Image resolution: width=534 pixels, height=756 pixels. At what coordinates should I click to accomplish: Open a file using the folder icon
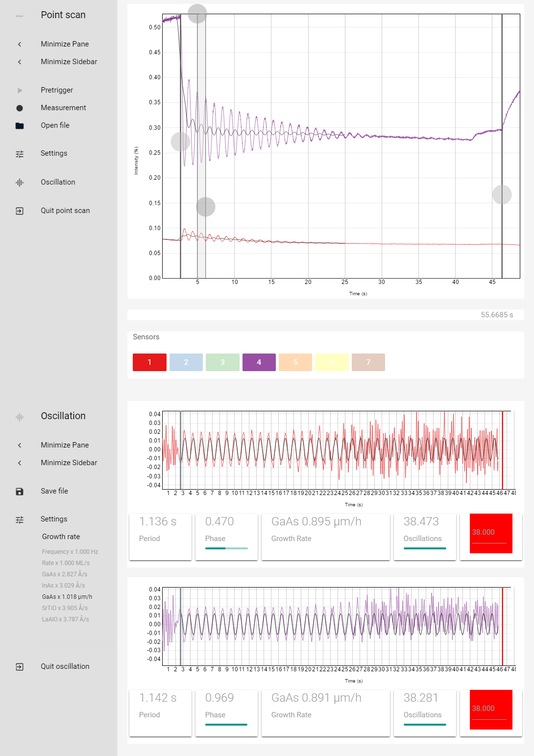coord(20,125)
